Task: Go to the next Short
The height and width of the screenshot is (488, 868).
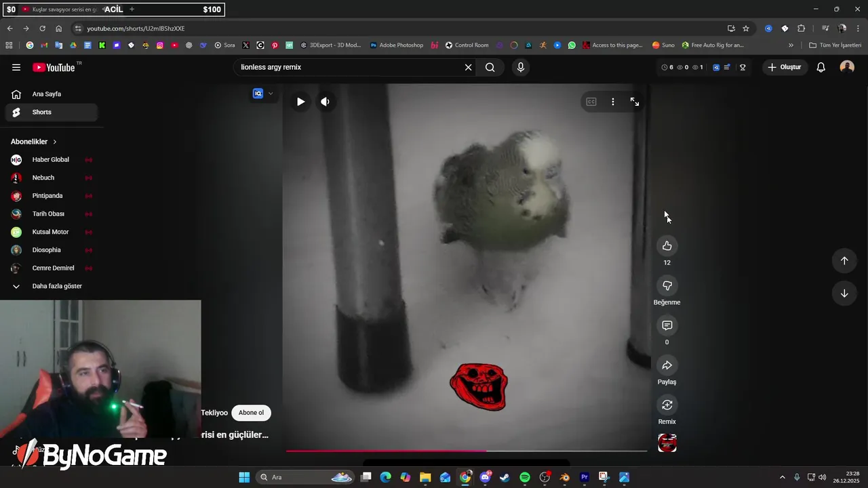Action: 844,293
